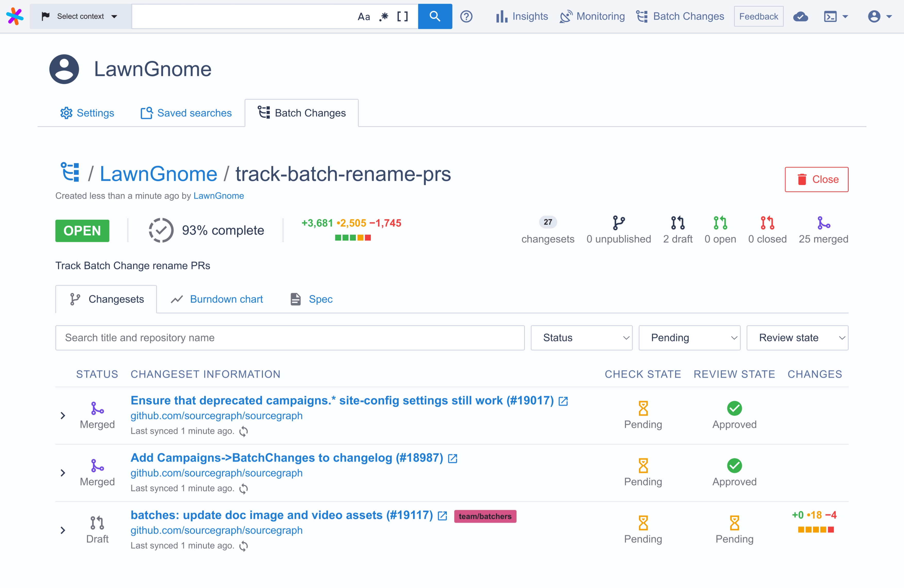Click the blue search submit button
The width and height of the screenshot is (904, 588).
(x=435, y=16)
